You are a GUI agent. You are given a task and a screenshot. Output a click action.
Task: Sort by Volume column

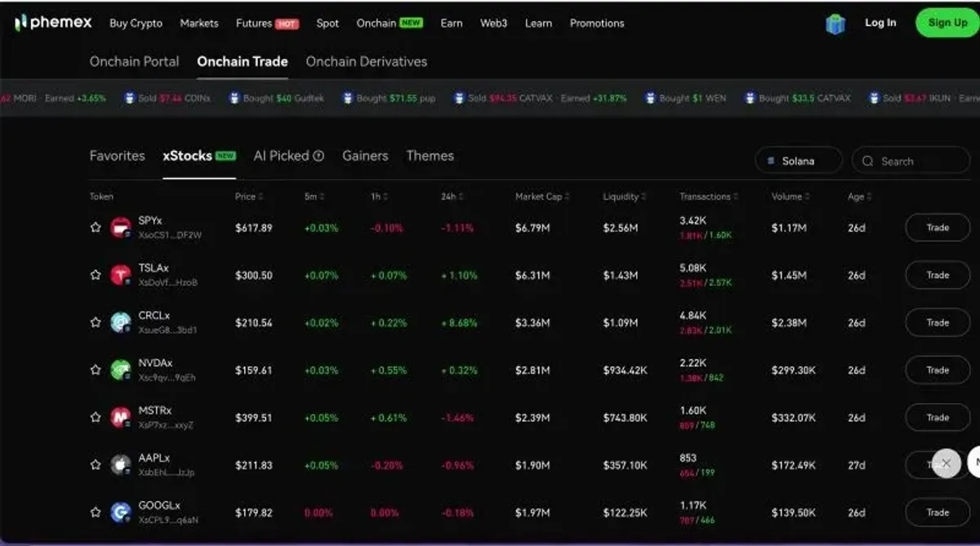click(808, 197)
